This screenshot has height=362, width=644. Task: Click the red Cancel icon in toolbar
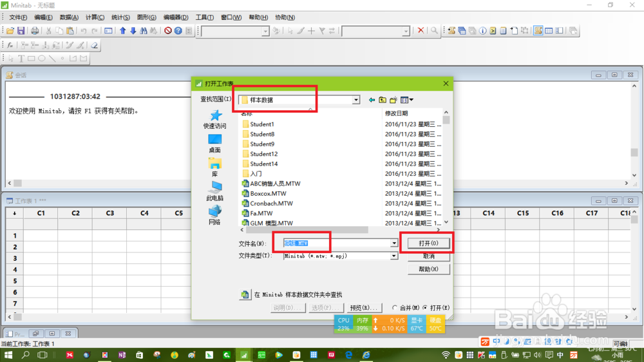point(168,31)
